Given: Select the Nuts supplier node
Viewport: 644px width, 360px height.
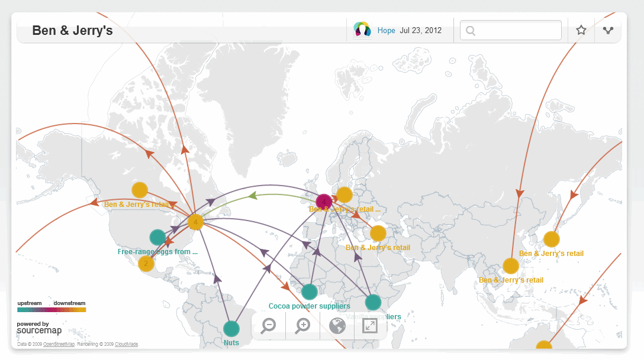Looking at the screenshot, I should (x=231, y=329).
